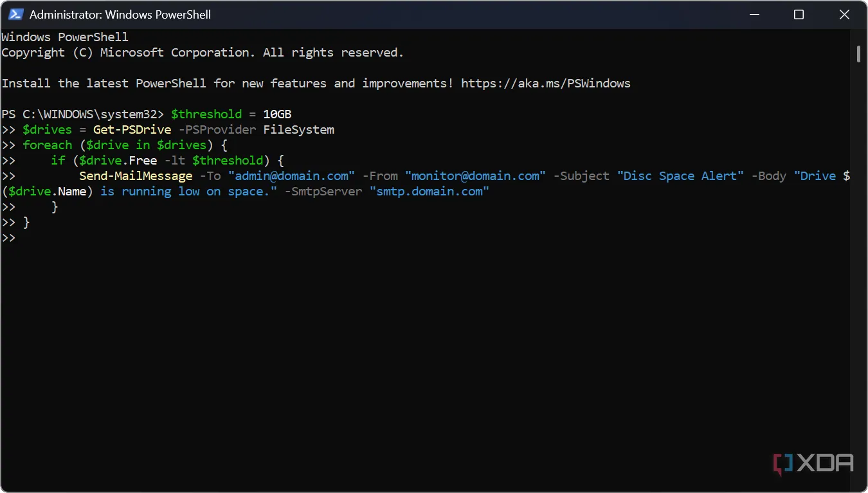Click the "-From" parameter
The height and width of the screenshot is (493, 868).
(x=380, y=176)
